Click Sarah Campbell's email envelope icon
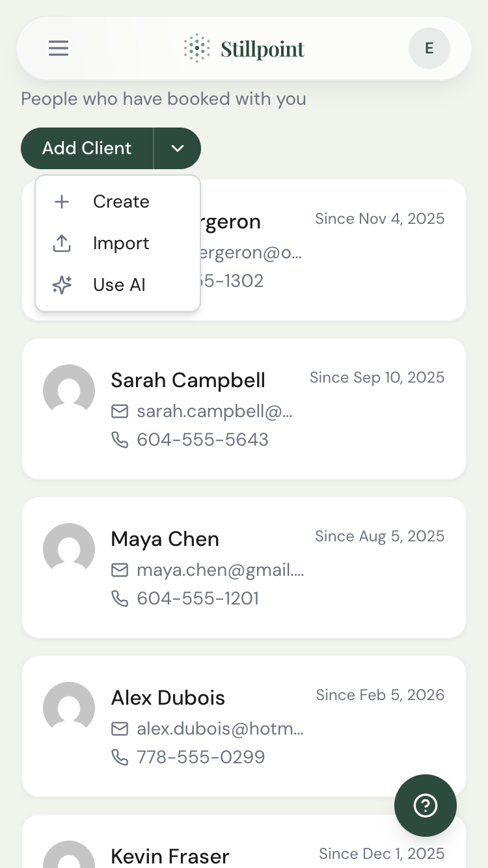This screenshot has height=868, width=488. tap(120, 411)
